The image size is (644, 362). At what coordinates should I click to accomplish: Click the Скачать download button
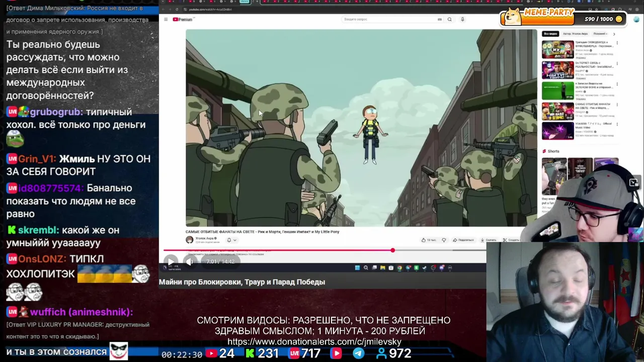coord(489,240)
